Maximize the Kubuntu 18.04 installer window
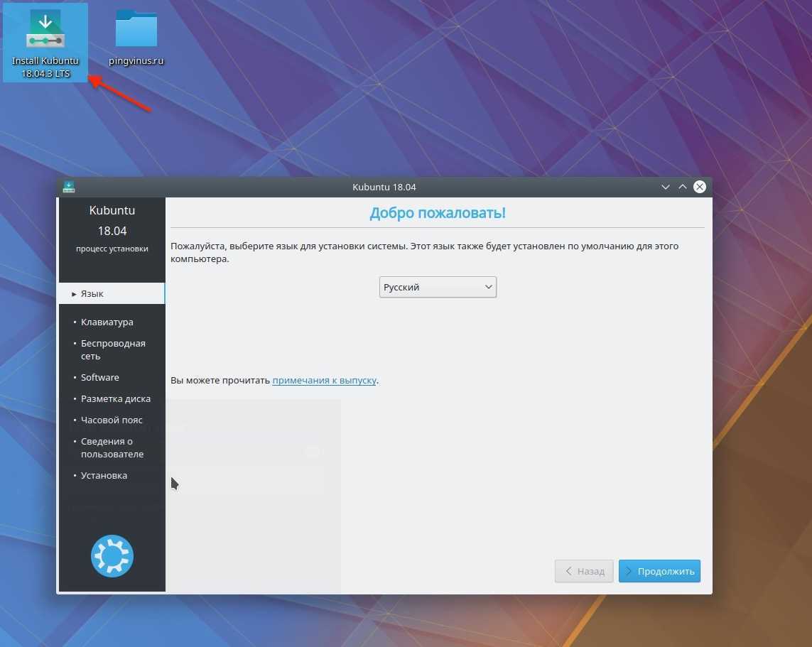812x647 pixels. coord(683,187)
